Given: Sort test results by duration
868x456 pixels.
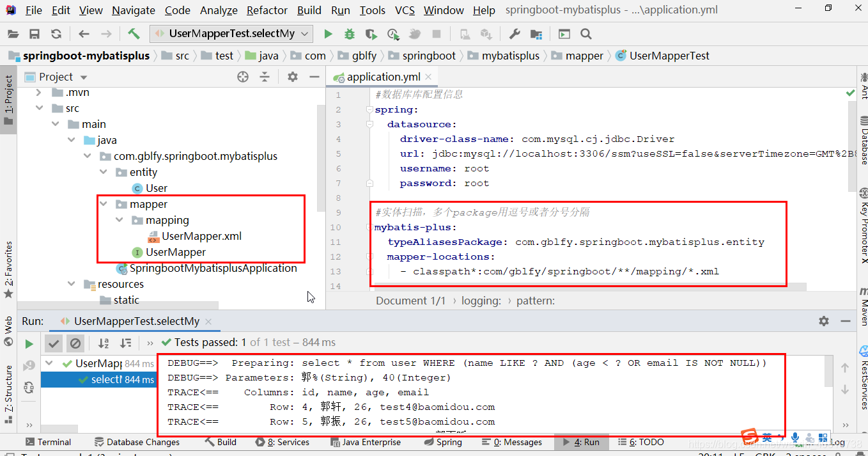Looking at the screenshot, I should click(126, 343).
